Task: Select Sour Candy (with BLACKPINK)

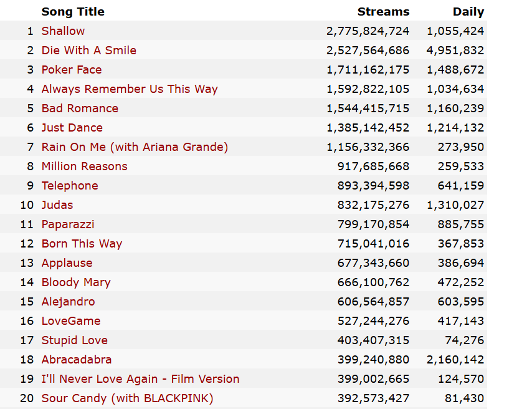Action: click(x=127, y=398)
